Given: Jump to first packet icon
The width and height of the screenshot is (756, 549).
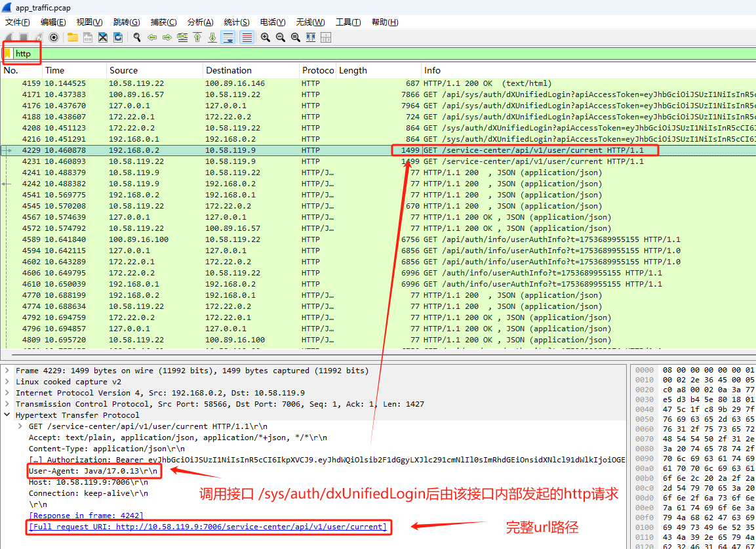Looking at the screenshot, I should (x=197, y=37).
